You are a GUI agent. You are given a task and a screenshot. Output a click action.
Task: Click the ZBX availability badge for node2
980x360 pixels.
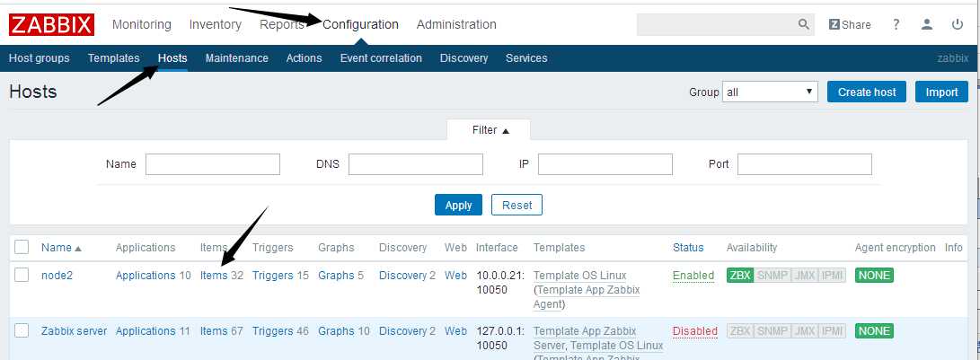(x=740, y=275)
